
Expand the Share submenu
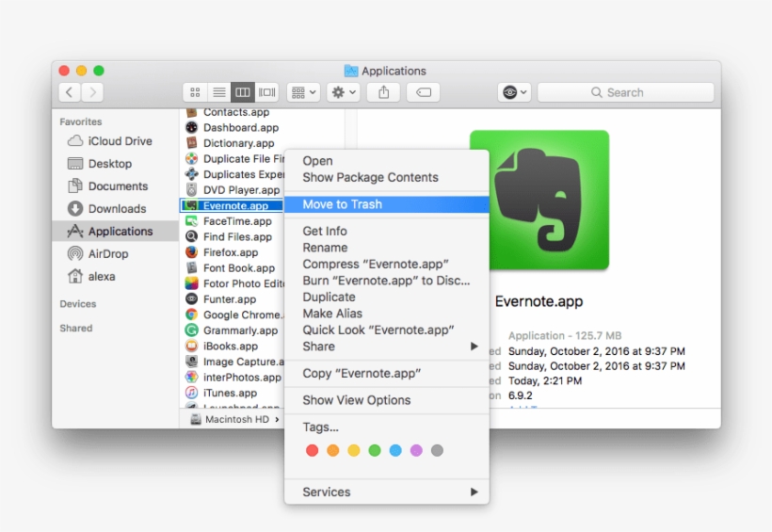coord(387,347)
